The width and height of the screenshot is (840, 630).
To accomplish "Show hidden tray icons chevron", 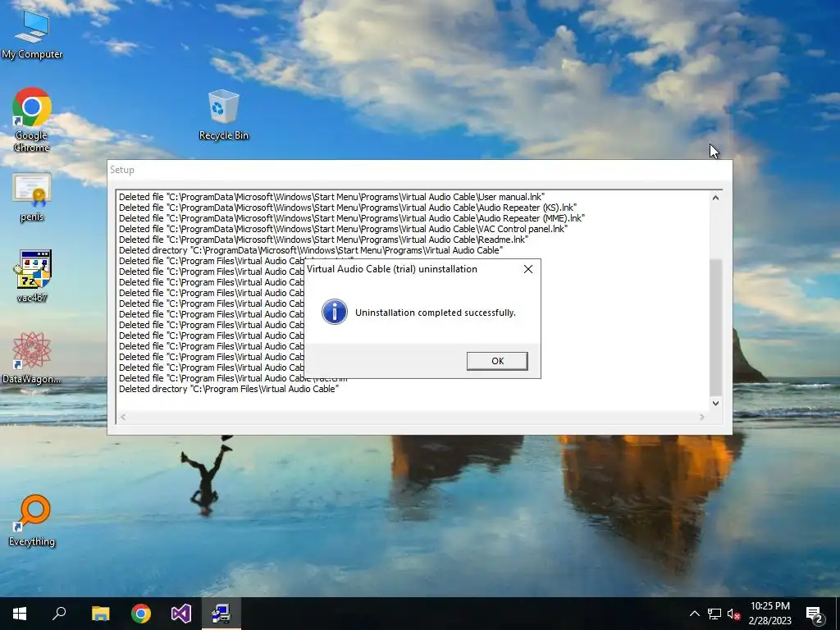I will pyautogui.click(x=694, y=614).
